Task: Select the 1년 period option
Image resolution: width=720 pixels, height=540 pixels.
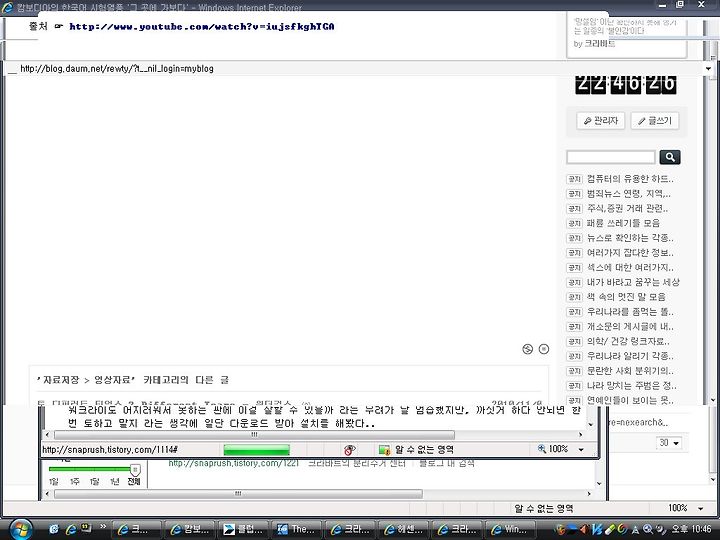Action: [114, 481]
